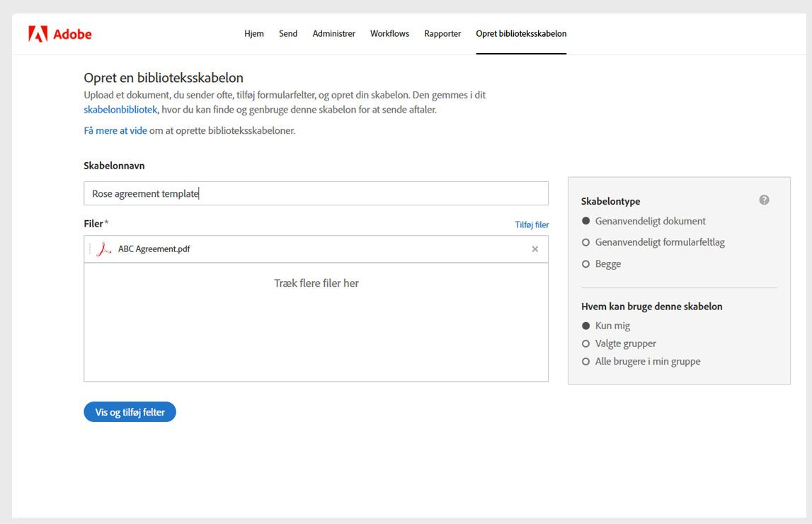Select the Genanvendeligt dokument radio button
Image resolution: width=812 pixels, height=524 pixels.
pyautogui.click(x=585, y=221)
